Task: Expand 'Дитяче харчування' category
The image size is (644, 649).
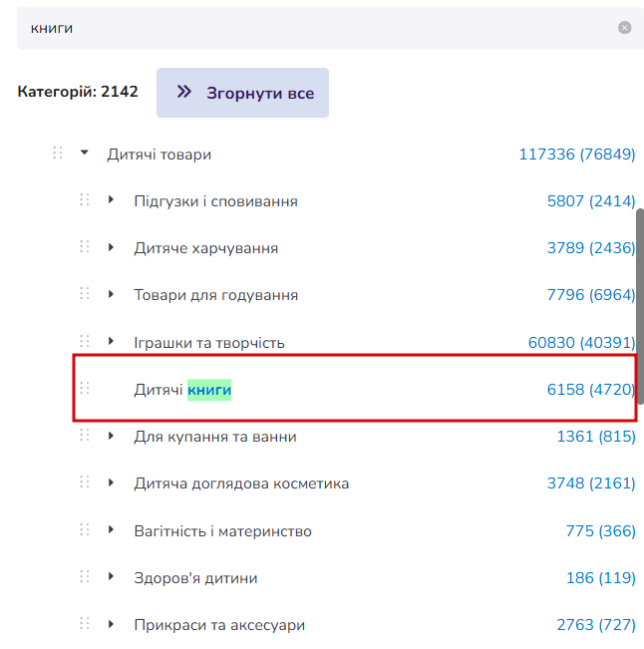Action: (111, 247)
